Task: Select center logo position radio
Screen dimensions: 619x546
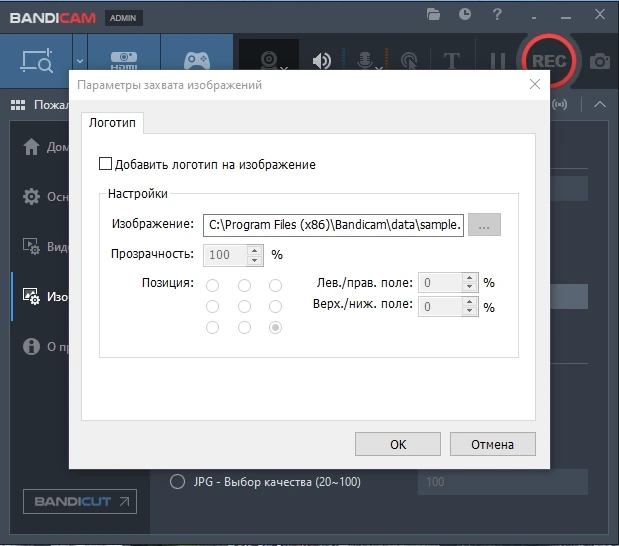Action: (x=244, y=306)
